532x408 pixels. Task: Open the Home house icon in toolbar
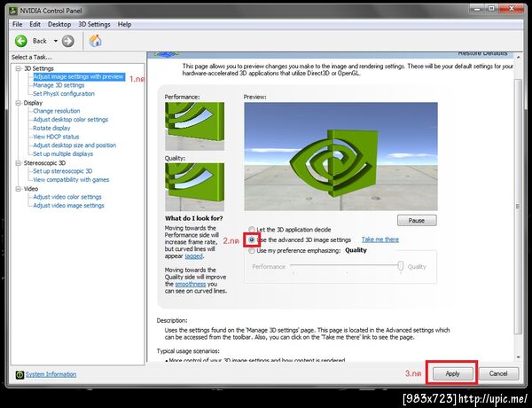coord(96,41)
